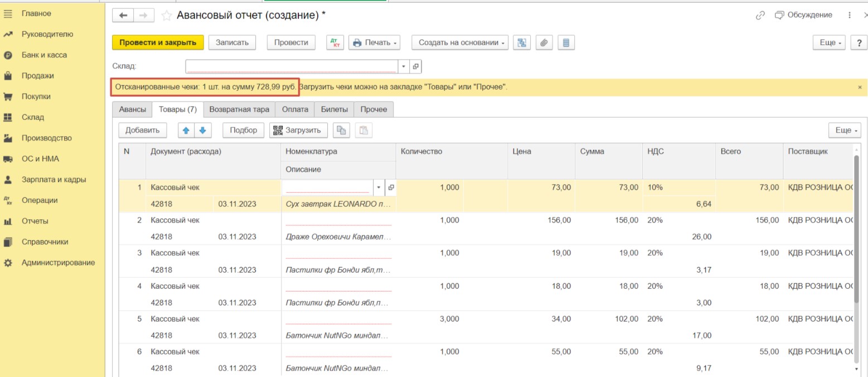Copy link to document icon
This screenshot has width=868, height=377.
[760, 16]
